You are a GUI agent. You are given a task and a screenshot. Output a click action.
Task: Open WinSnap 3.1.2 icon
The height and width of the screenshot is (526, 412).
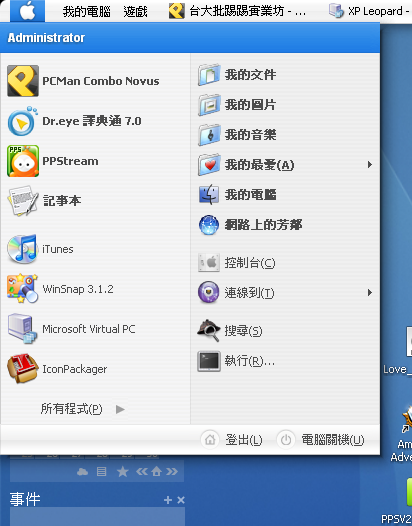pyautogui.click(x=22, y=289)
